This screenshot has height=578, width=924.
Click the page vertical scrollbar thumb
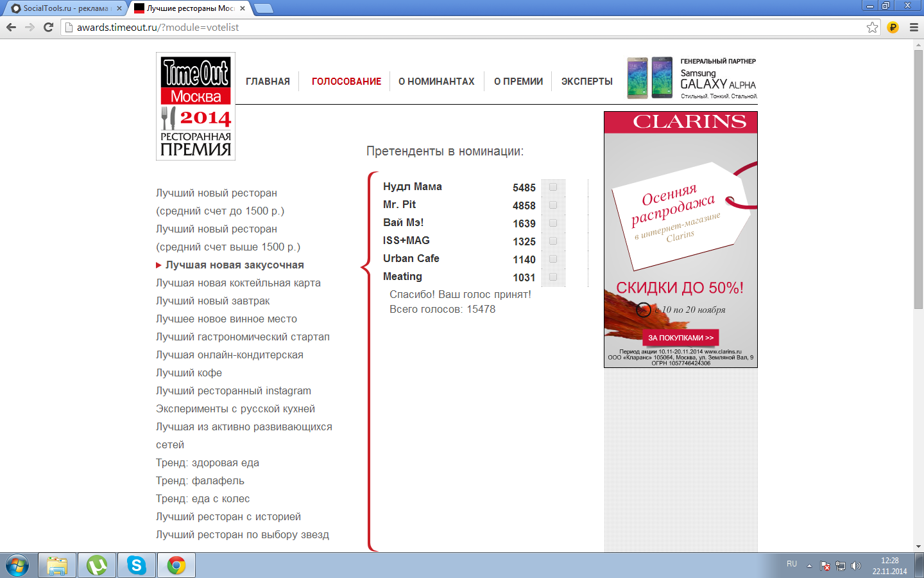[918, 180]
